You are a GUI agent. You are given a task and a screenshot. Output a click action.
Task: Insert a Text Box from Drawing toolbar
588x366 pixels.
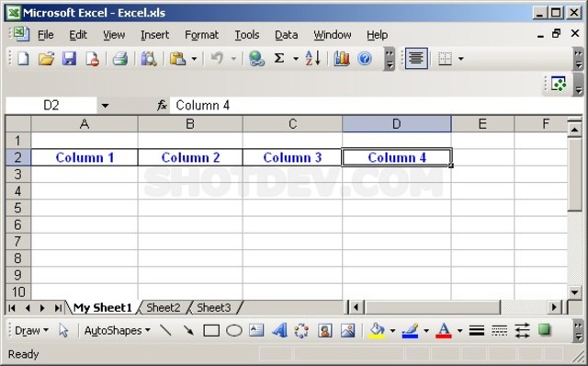(256, 330)
